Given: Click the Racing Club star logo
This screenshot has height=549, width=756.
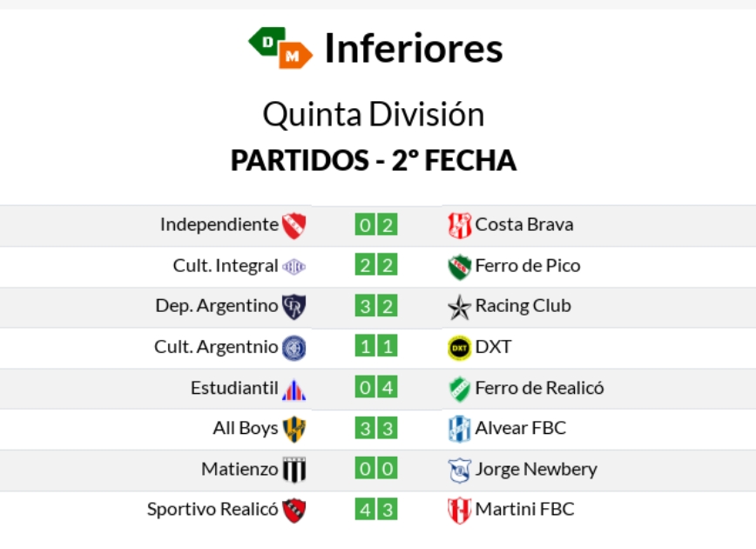Looking at the screenshot, I should click(459, 307).
